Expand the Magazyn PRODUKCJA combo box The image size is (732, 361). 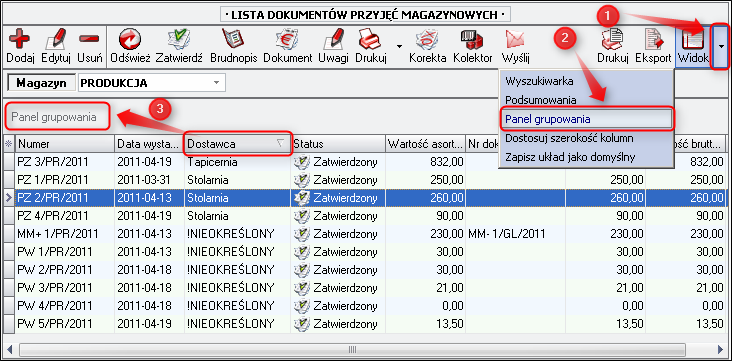216,83
